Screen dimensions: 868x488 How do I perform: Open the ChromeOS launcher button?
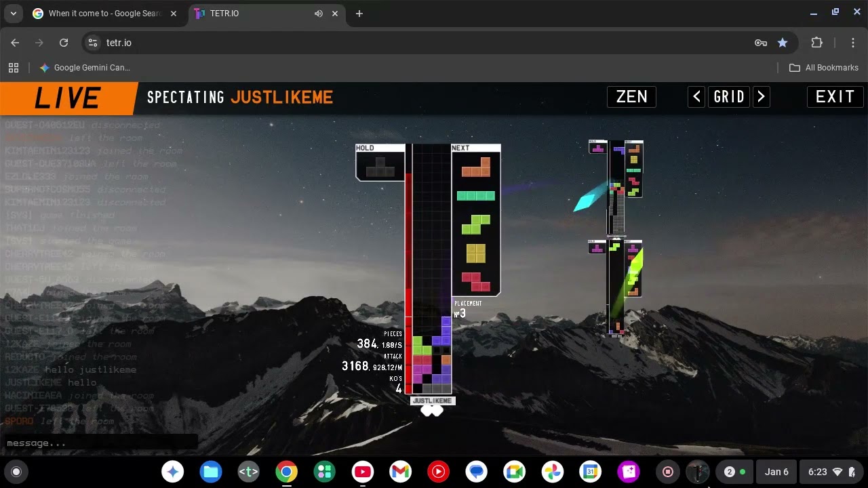[17, 472]
